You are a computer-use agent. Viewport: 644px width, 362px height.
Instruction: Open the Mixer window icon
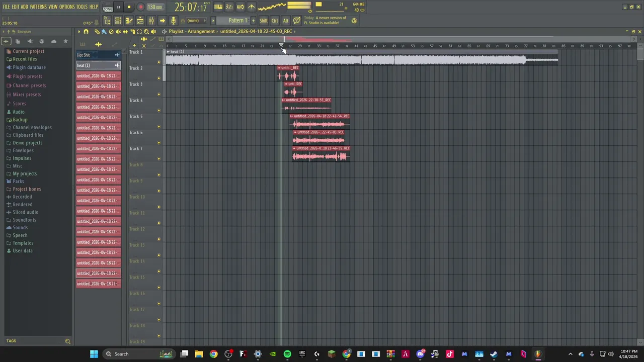click(x=151, y=21)
